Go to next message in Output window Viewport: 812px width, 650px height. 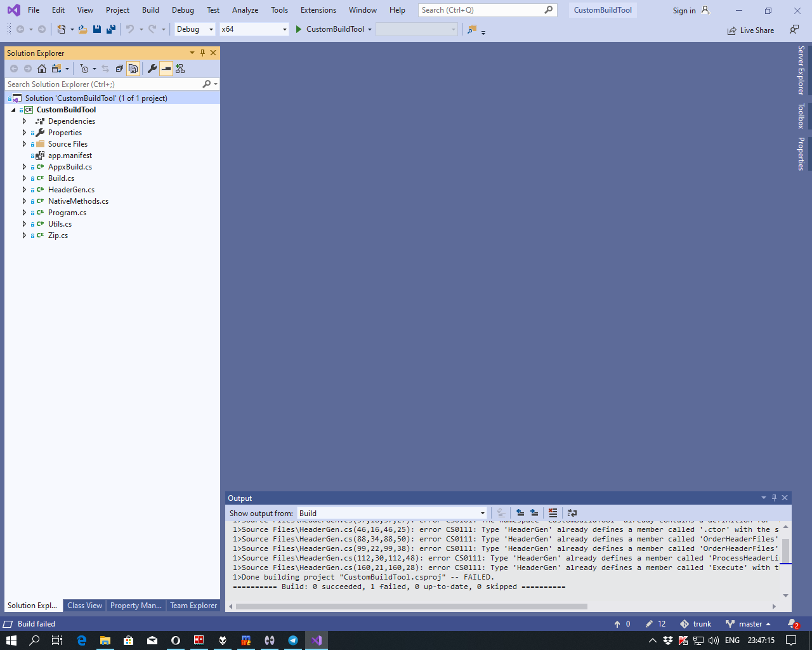tap(534, 513)
